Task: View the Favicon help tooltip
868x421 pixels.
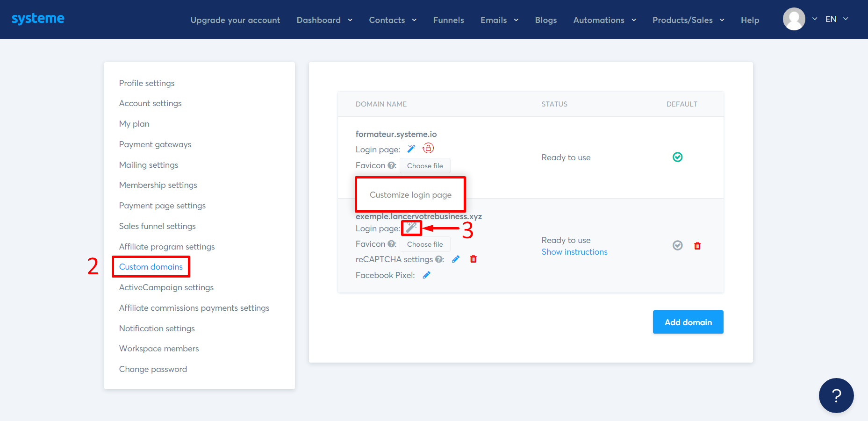Action: point(391,165)
